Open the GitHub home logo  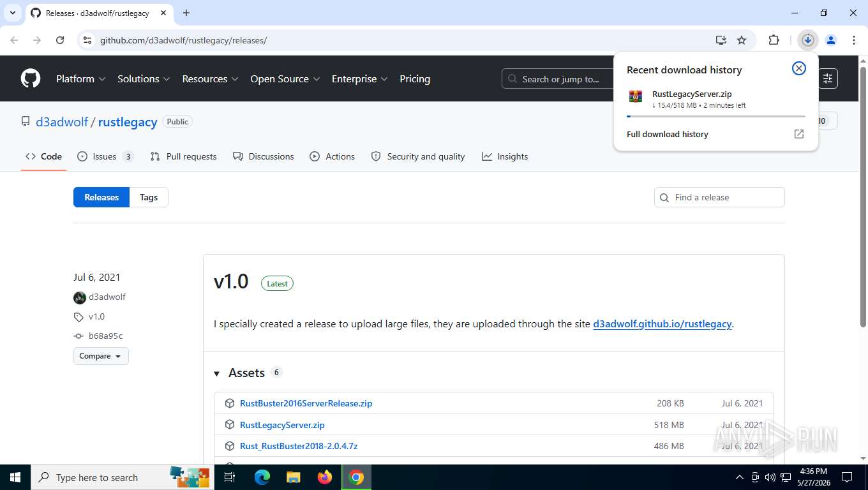coord(31,78)
